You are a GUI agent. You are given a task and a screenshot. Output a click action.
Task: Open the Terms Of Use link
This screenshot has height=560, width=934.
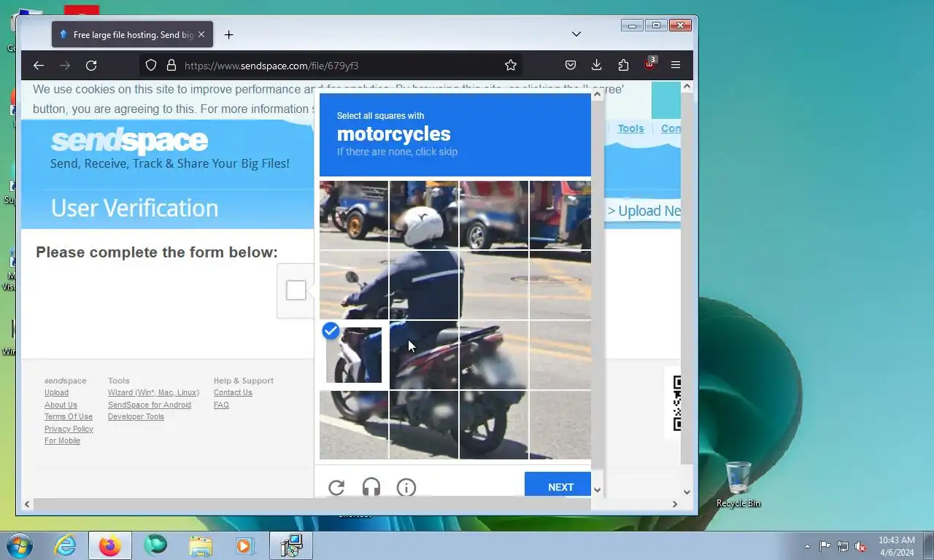pos(69,416)
